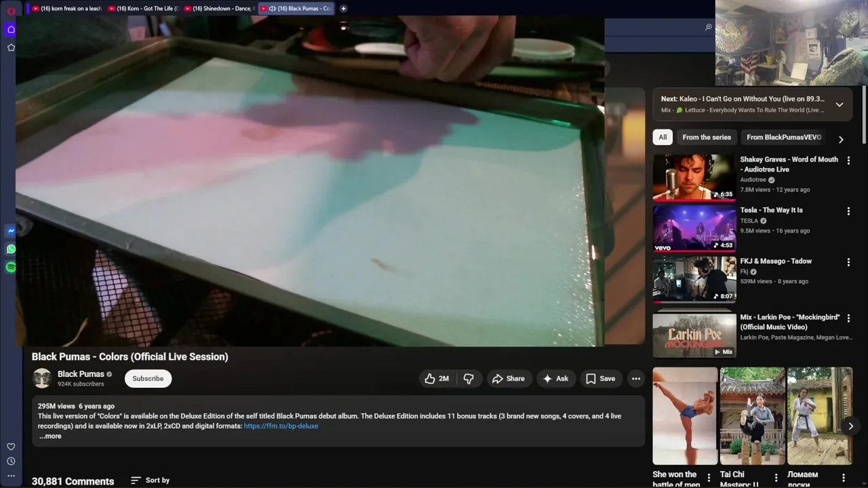The height and width of the screenshot is (488, 868).
Task: Click the Ask button
Action: coord(556,379)
